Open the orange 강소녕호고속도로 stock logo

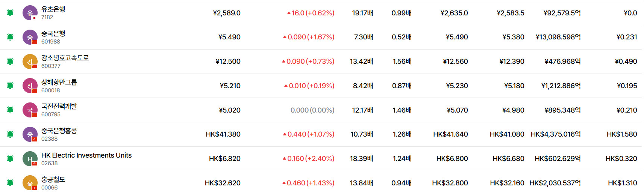pyautogui.click(x=30, y=62)
